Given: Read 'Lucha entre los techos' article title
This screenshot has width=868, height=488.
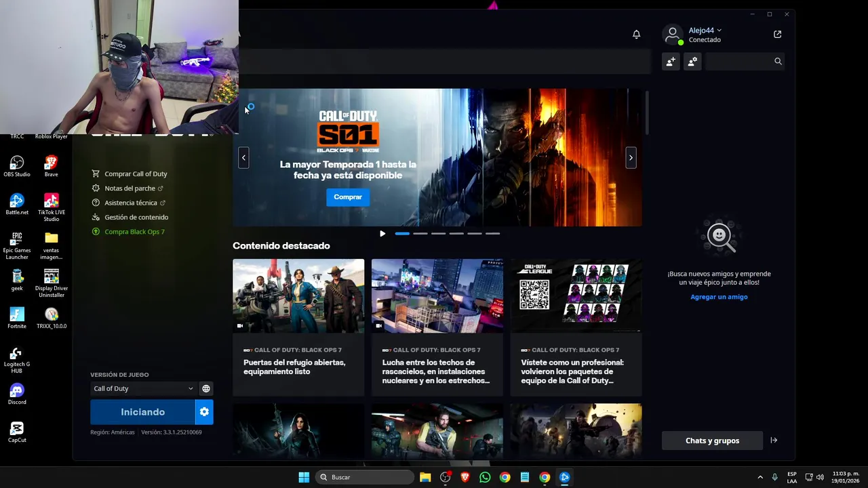Looking at the screenshot, I should click(x=436, y=371).
